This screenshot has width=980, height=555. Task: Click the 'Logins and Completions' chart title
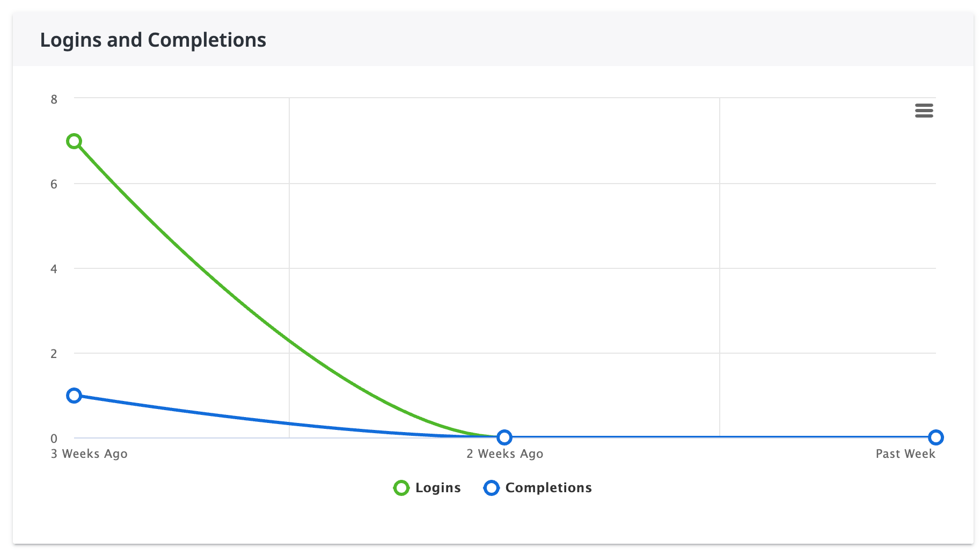tap(153, 40)
